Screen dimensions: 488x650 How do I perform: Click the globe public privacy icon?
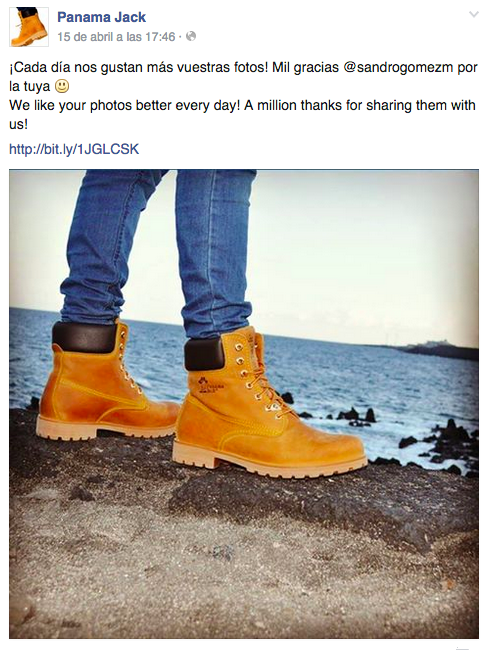[191, 36]
